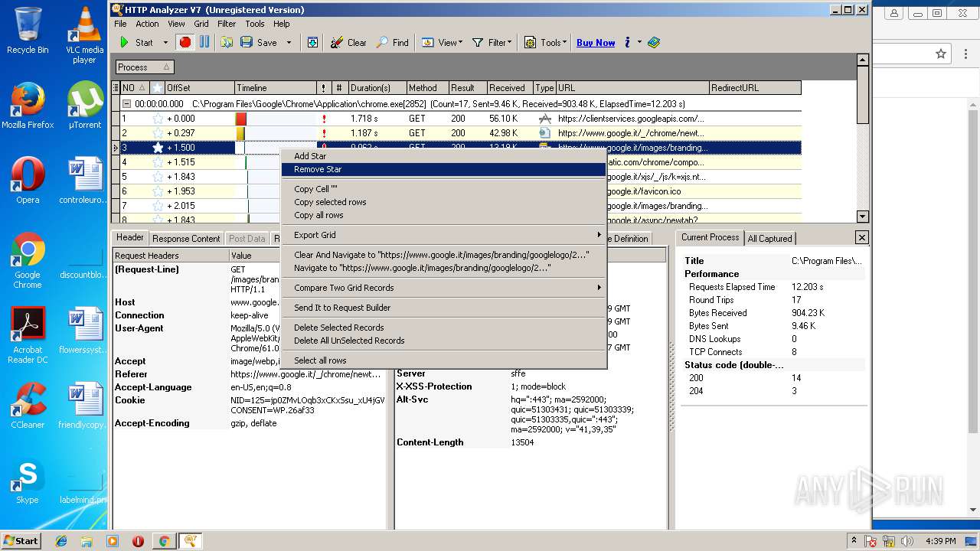Click the View toolbar icon
This screenshot has width=980, height=551.
pyautogui.click(x=428, y=43)
